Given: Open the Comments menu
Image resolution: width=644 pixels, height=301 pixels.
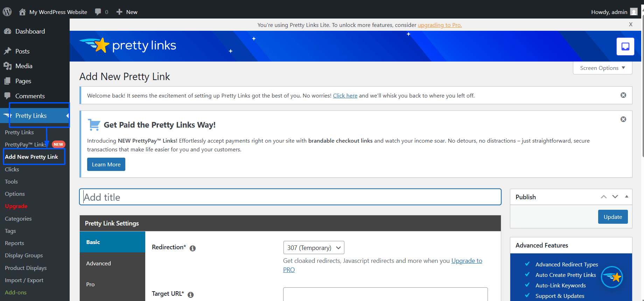Looking at the screenshot, I should pyautogui.click(x=30, y=96).
